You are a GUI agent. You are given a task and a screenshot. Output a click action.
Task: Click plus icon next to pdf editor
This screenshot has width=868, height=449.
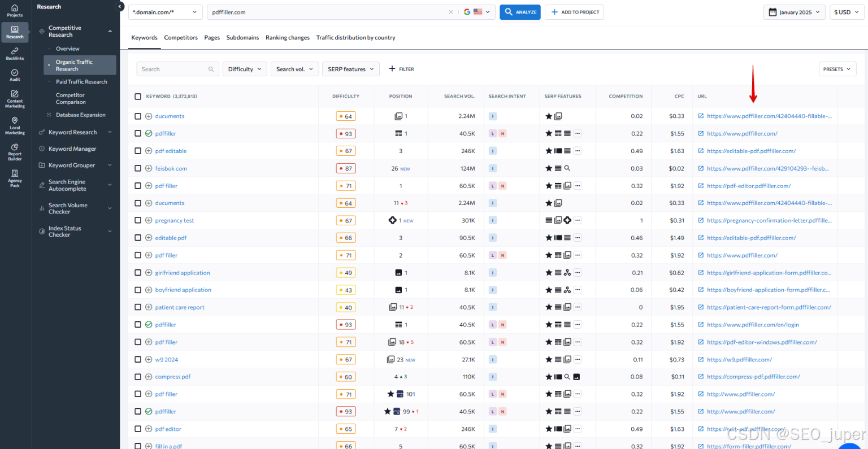coord(149,429)
